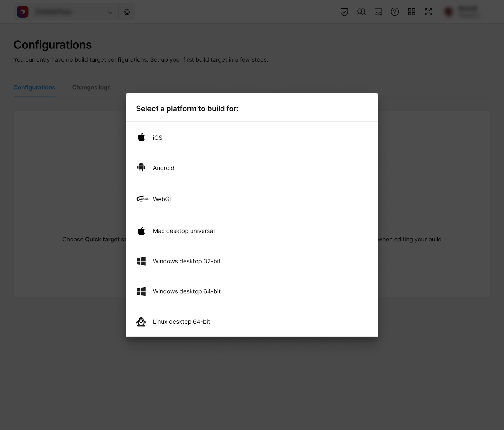Choose Android as build platform

[252, 168]
